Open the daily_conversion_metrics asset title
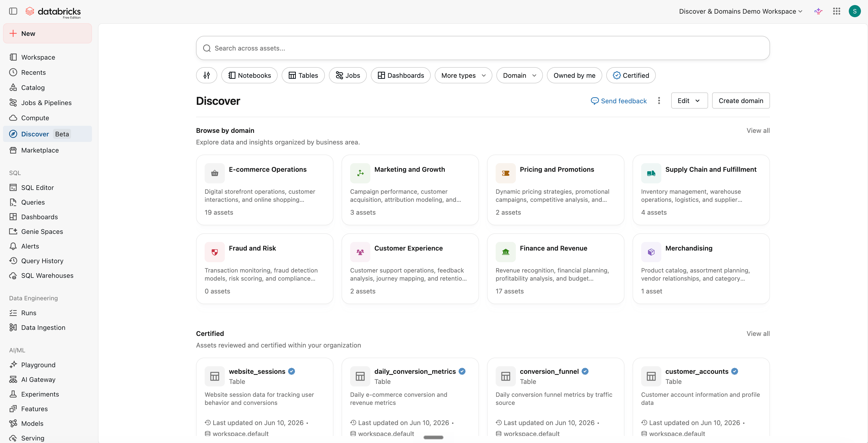The width and height of the screenshot is (868, 443). pyautogui.click(x=415, y=372)
